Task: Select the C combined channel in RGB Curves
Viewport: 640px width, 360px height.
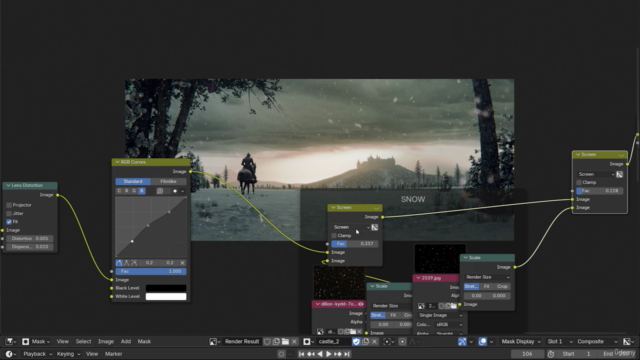Action: (x=119, y=191)
